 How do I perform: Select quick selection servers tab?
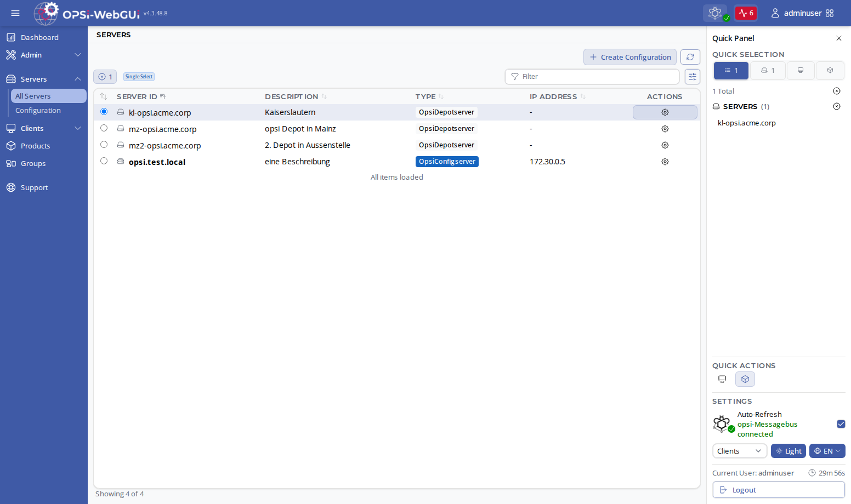tap(768, 71)
